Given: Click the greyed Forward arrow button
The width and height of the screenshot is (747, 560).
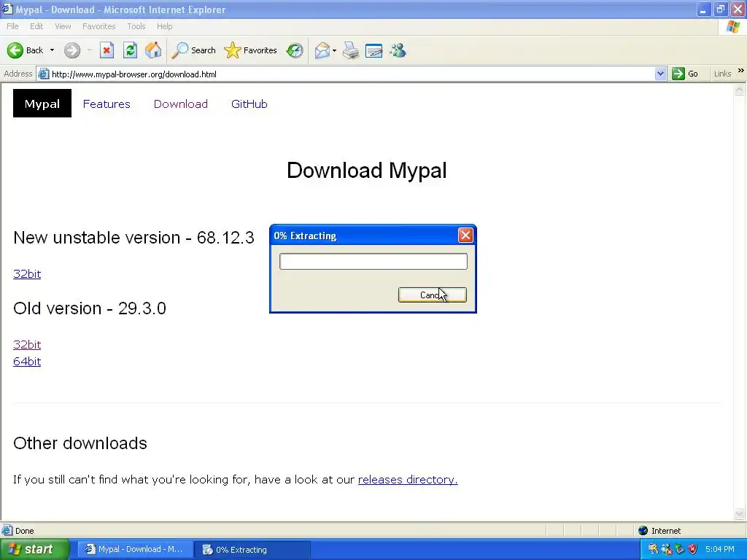Looking at the screenshot, I should click(x=72, y=50).
